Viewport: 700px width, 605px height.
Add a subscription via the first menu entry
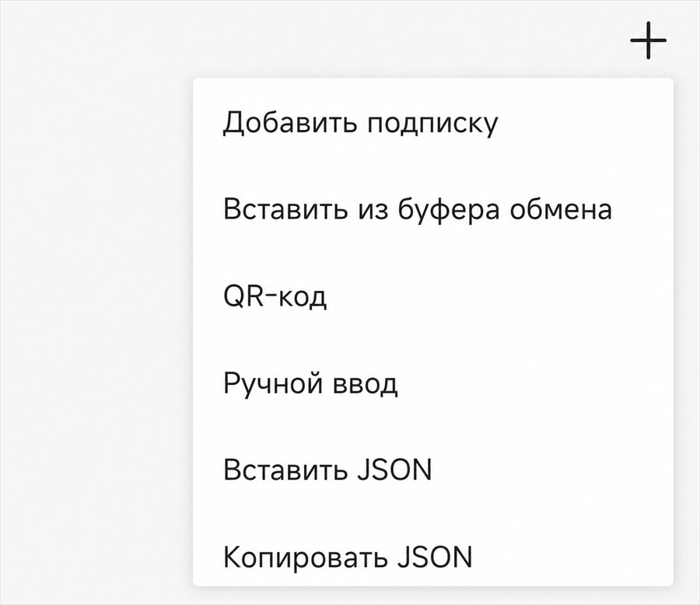[433, 122]
